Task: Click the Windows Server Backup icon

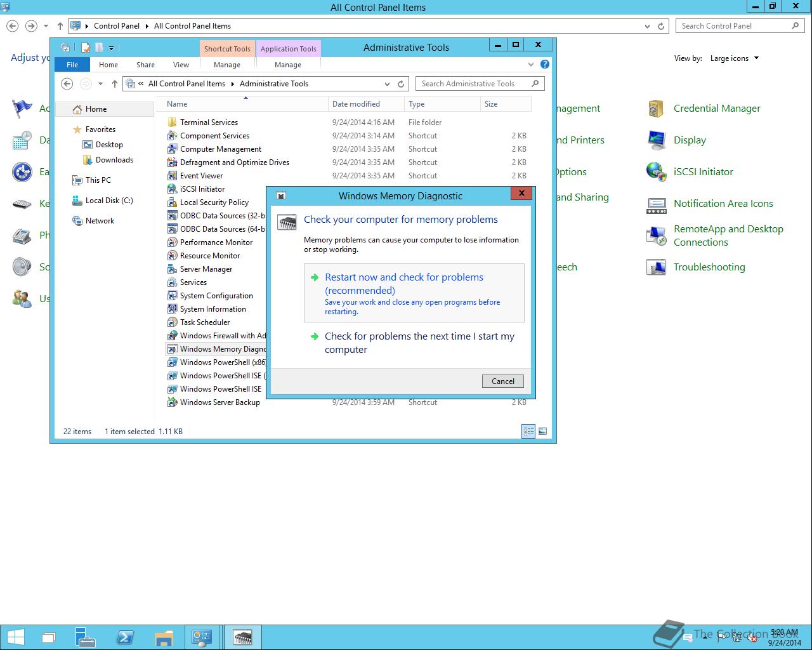Action: click(172, 402)
